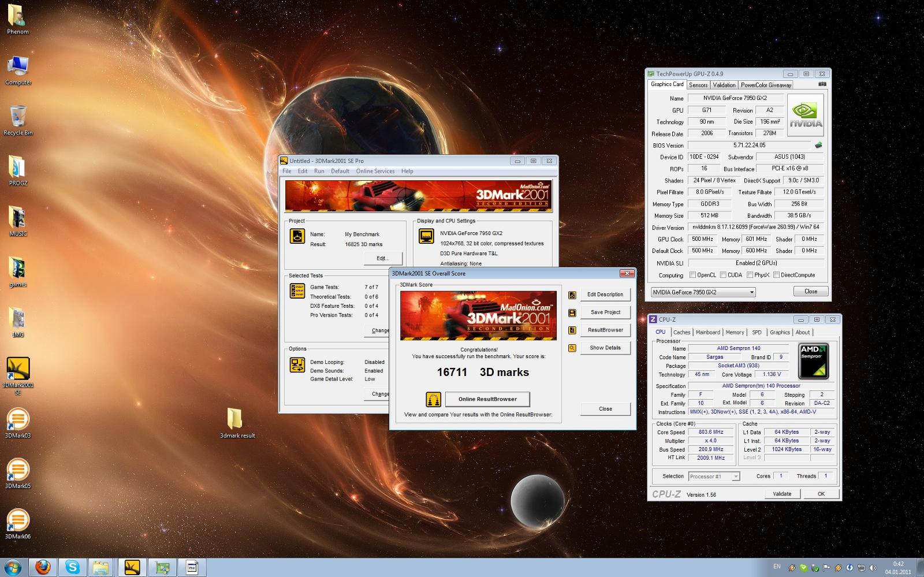
Task: Open Firefox from the taskbar
Action: (43, 567)
